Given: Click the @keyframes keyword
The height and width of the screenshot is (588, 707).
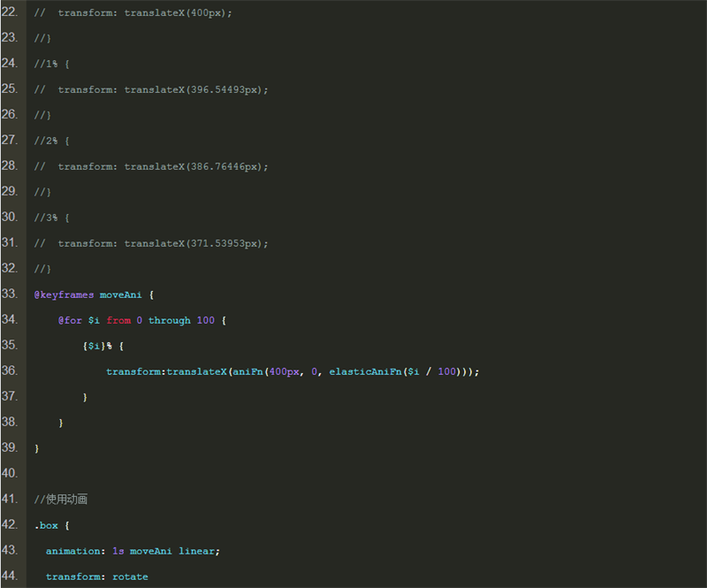Looking at the screenshot, I should (64, 294).
